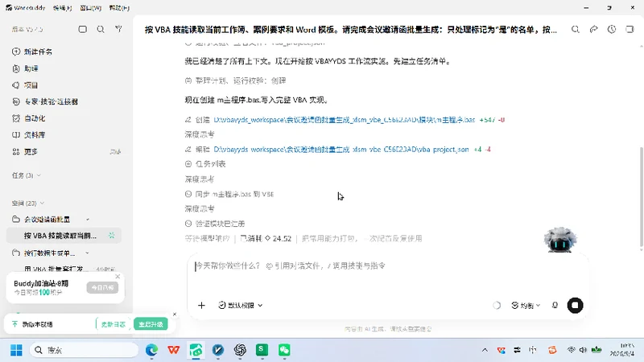Expand the 整理计划 step entry
This screenshot has height=362, width=644.
pos(235,81)
